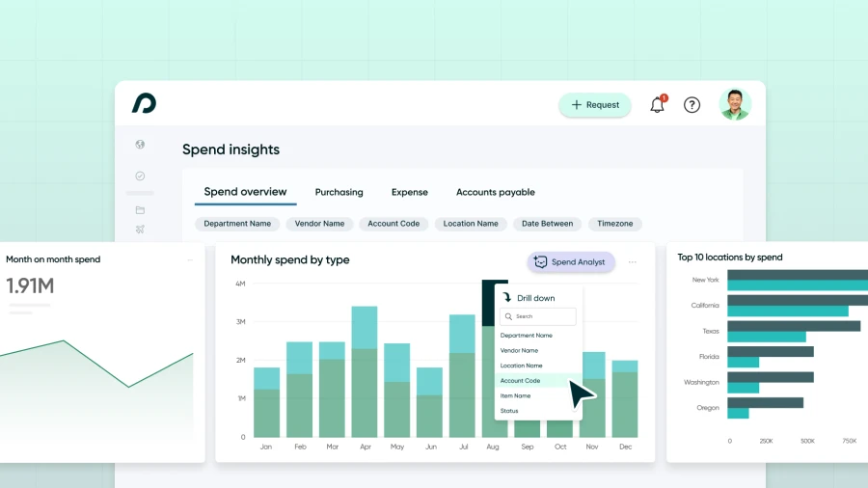
Task: Open the Location Name filter chip
Action: click(x=471, y=224)
